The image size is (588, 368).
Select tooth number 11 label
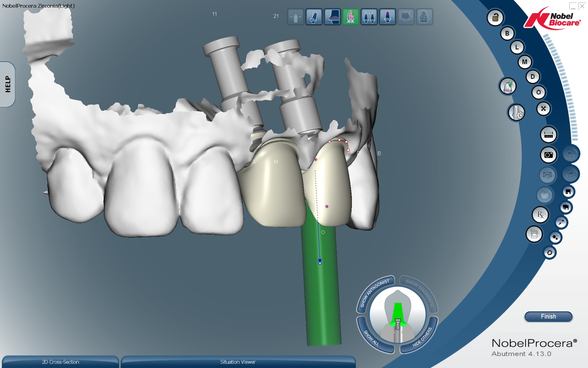pyautogui.click(x=214, y=14)
